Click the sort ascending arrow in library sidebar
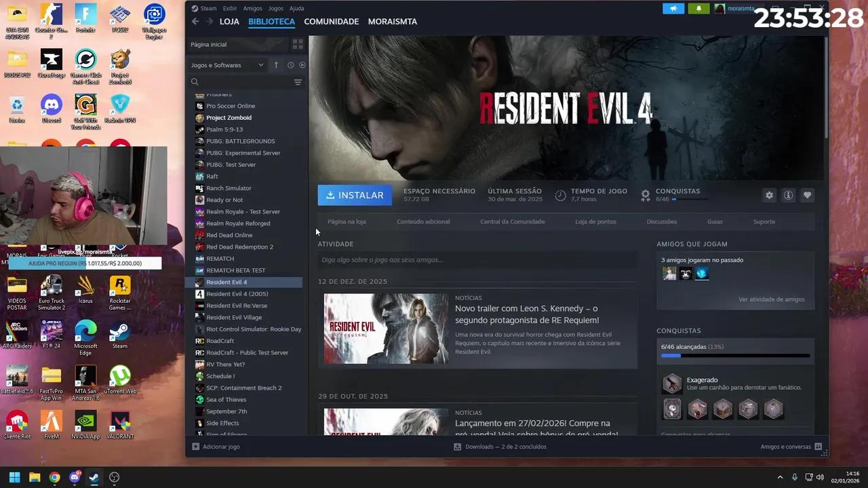This screenshot has width=868, height=488. pos(276,65)
